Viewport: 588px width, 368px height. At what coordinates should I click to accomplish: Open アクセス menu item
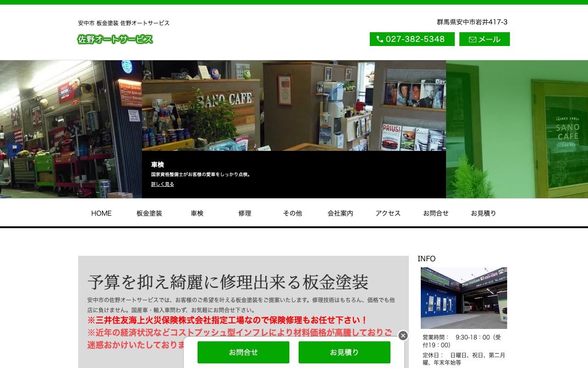[x=388, y=213]
